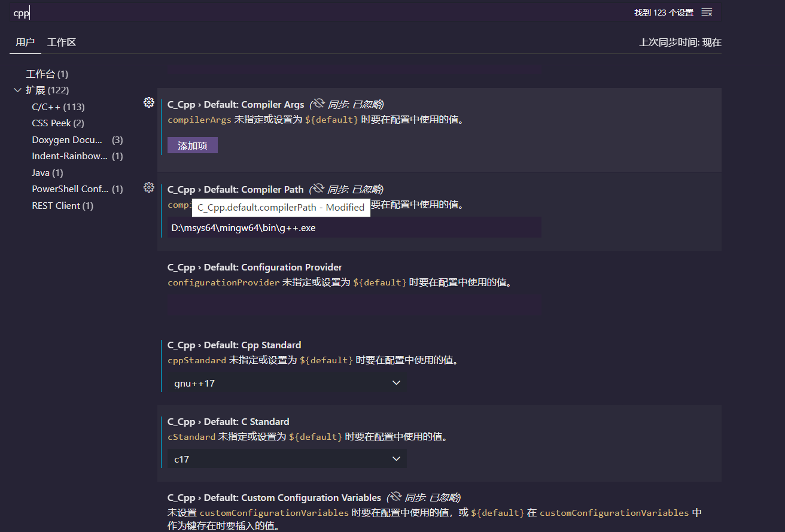Click Default: Custom Configuration Variables setting title
The height and width of the screenshot is (532, 785).
click(x=274, y=497)
